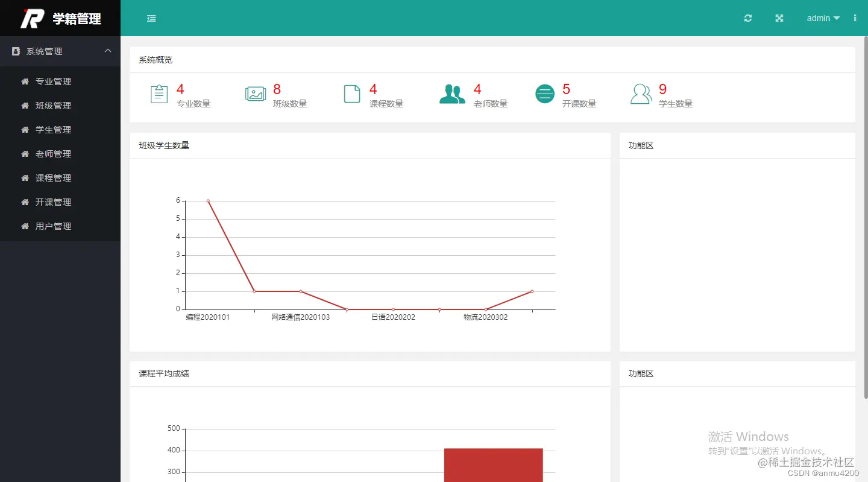Click the 专业数量 label
The width and height of the screenshot is (868, 482).
coord(193,104)
